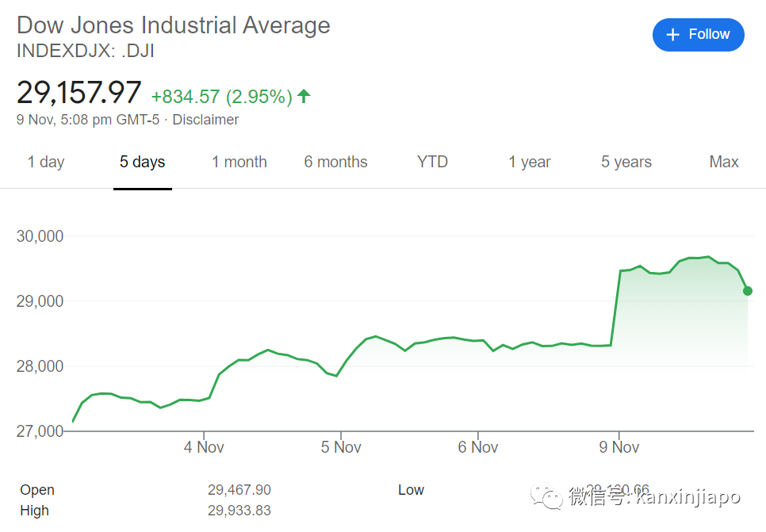
Task: Click the 29,157.97 index price
Action: (x=79, y=93)
